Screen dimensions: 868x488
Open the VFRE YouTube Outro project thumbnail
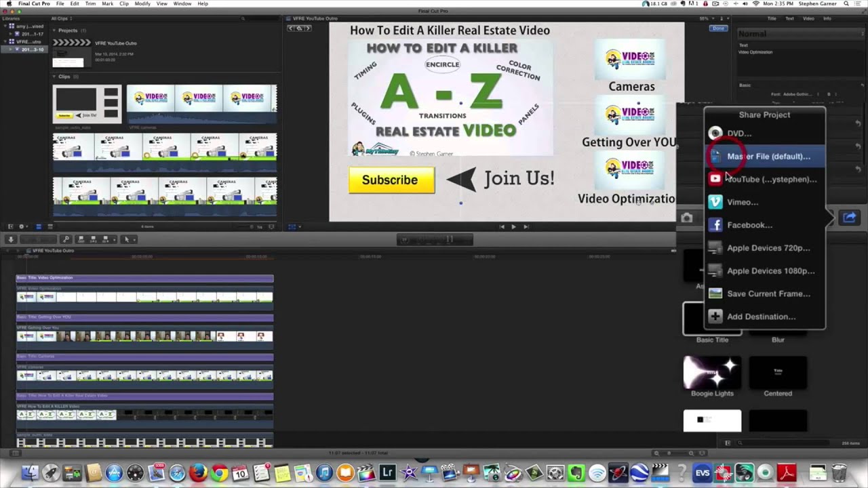tap(71, 53)
